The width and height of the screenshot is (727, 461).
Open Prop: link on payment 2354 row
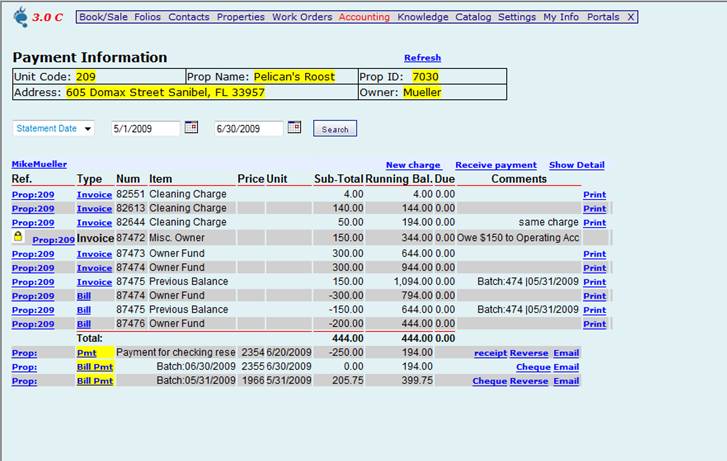[x=25, y=353]
